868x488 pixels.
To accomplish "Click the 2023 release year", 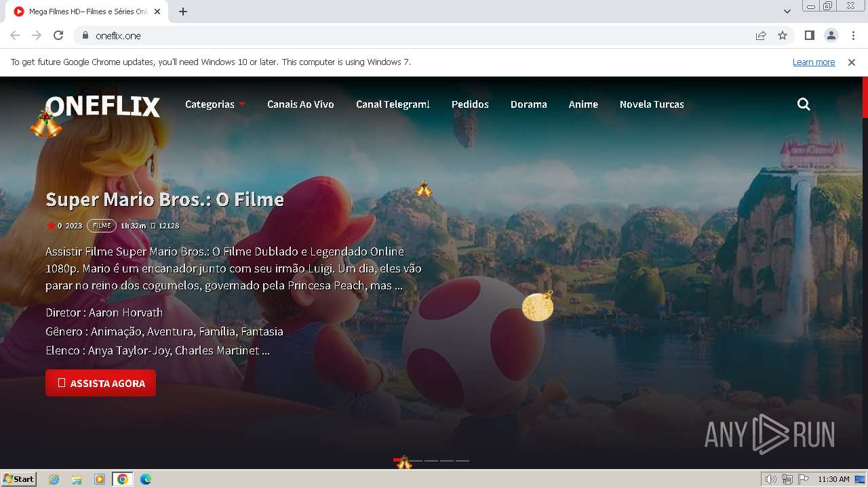I will (x=74, y=226).
